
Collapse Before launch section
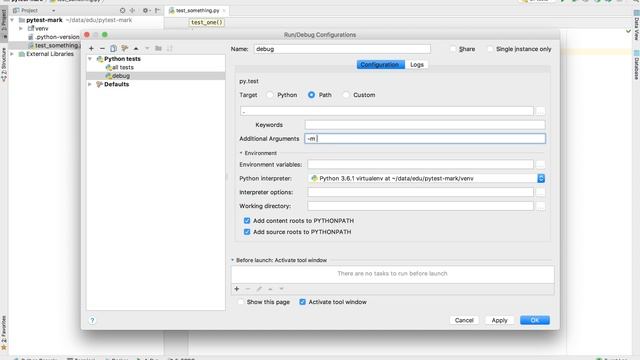click(x=233, y=260)
